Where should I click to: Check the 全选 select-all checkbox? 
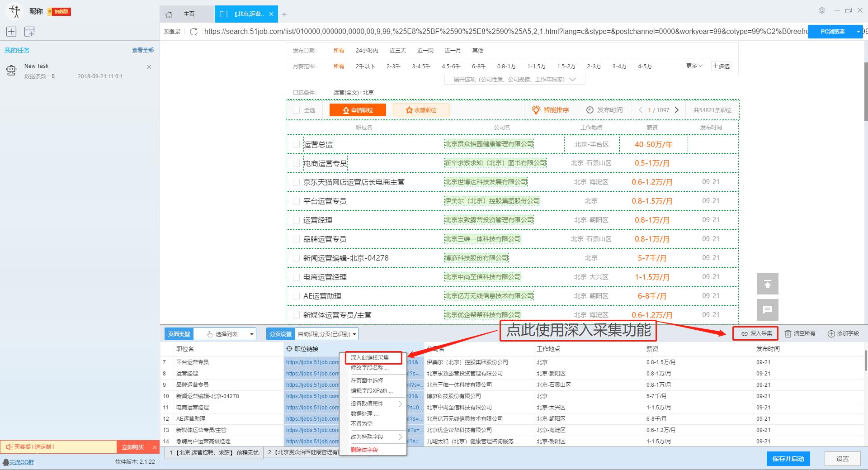pyautogui.click(x=297, y=110)
